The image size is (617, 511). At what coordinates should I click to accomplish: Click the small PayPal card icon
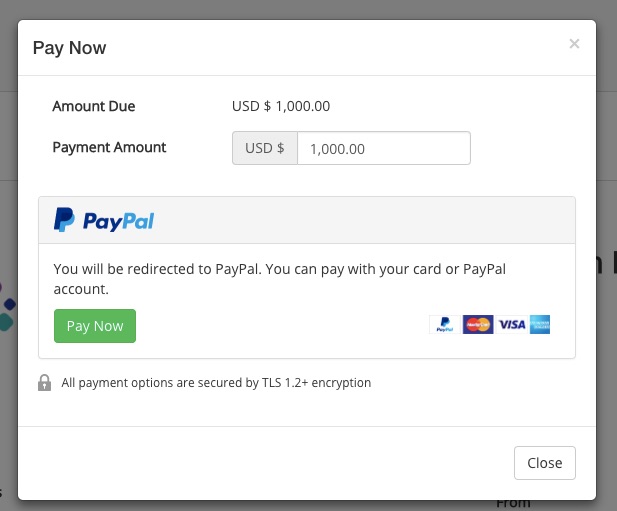click(x=445, y=325)
